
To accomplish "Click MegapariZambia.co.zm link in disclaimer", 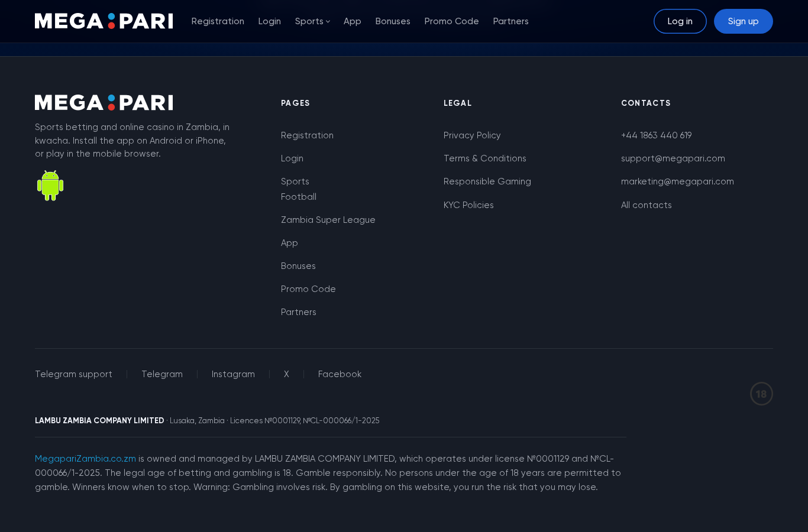I will (85, 459).
